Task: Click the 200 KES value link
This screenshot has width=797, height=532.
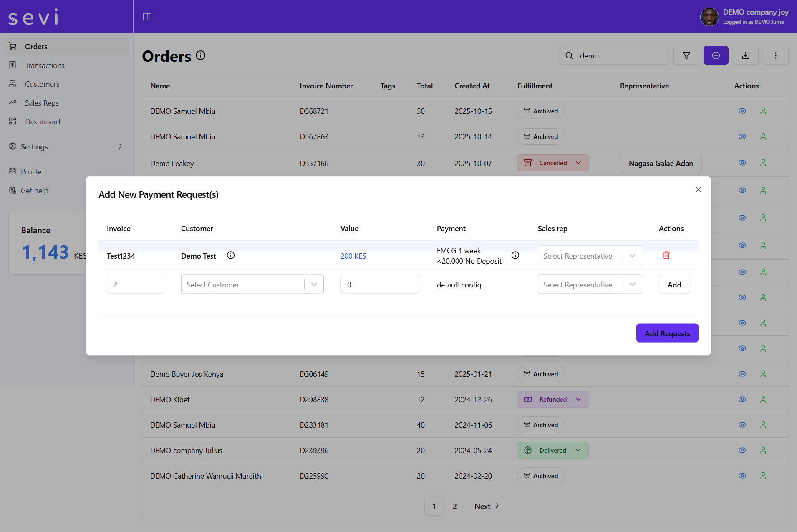Action: tap(353, 256)
